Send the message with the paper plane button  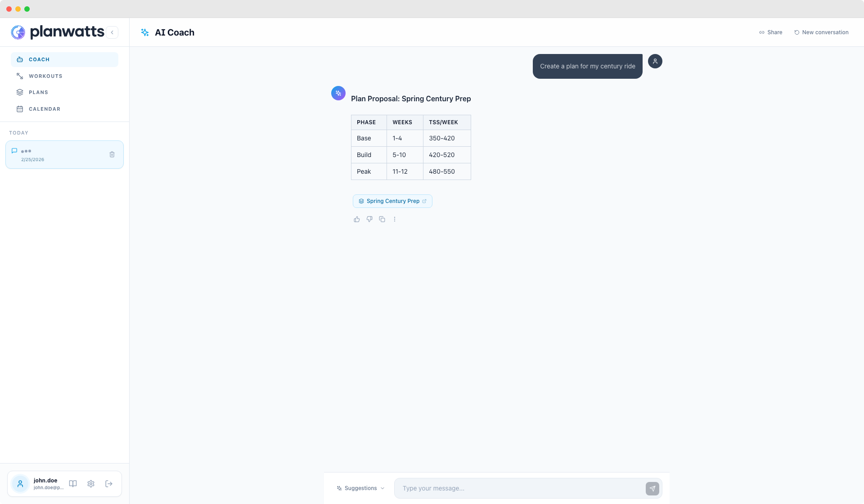click(x=652, y=488)
